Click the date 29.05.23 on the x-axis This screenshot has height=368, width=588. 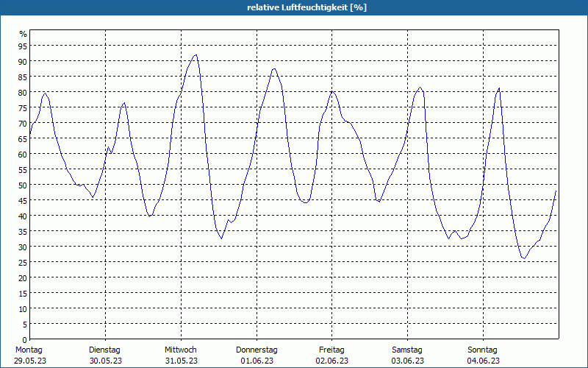click(x=29, y=361)
